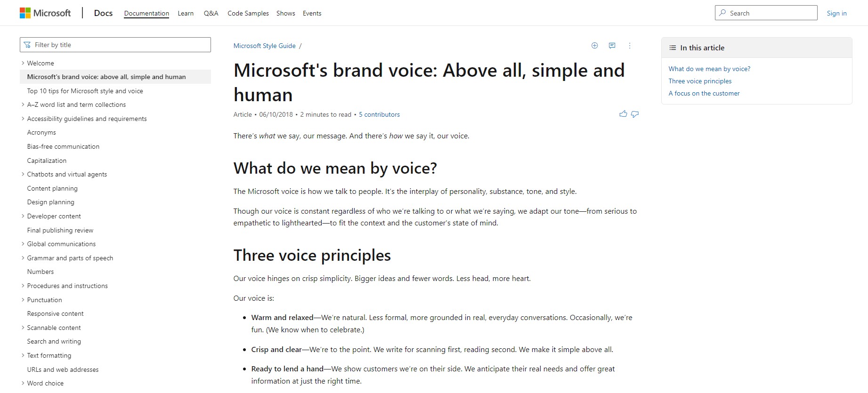
Task: Select Bias-free communication in sidebar
Action: (x=63, y=146)
